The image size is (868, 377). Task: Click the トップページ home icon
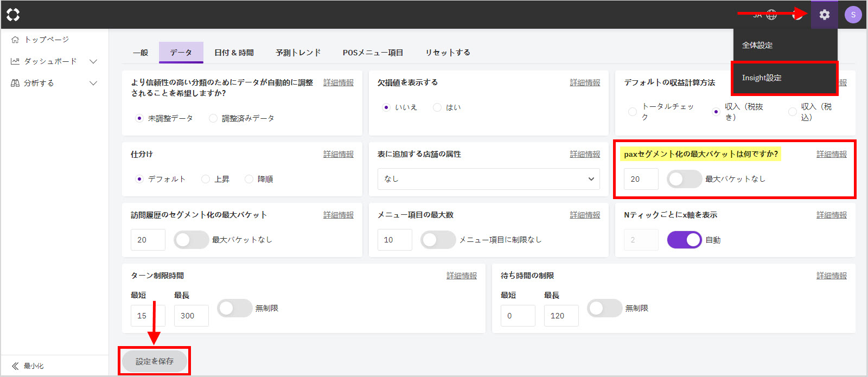coord(15,40)
